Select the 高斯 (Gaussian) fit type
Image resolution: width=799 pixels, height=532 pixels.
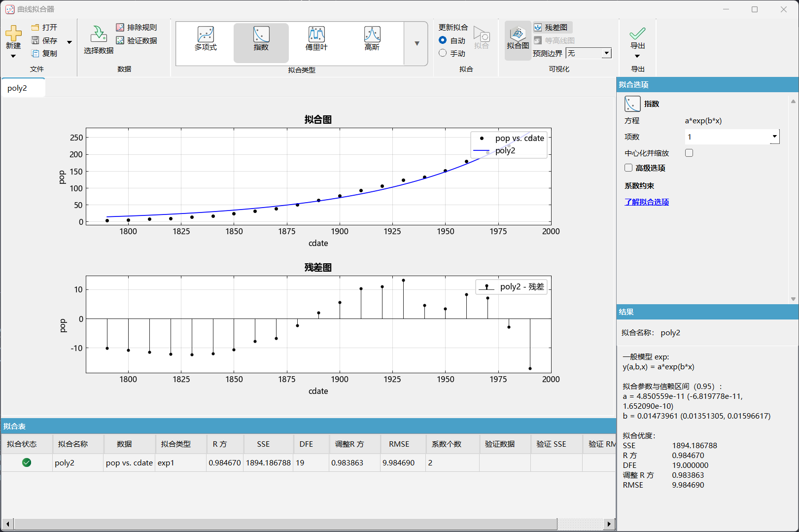pyautogui.click(x=372, y=38)
